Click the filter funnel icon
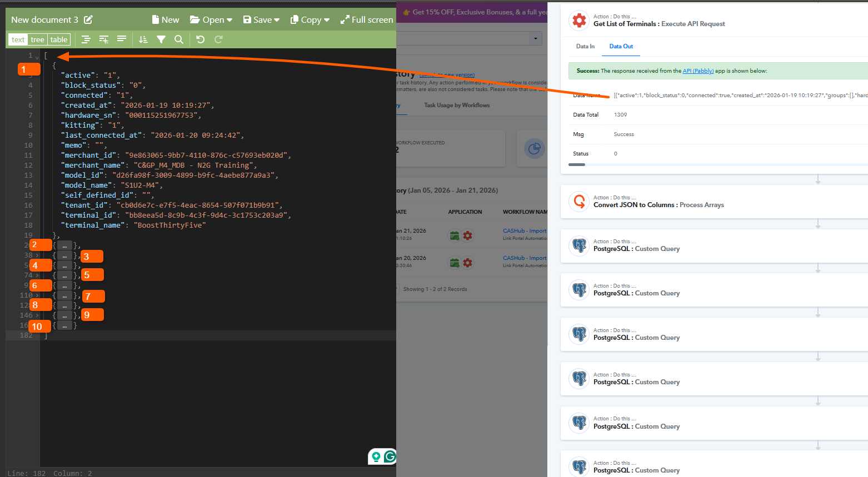Viewport: 868px width, 477px height. [161, 39]
